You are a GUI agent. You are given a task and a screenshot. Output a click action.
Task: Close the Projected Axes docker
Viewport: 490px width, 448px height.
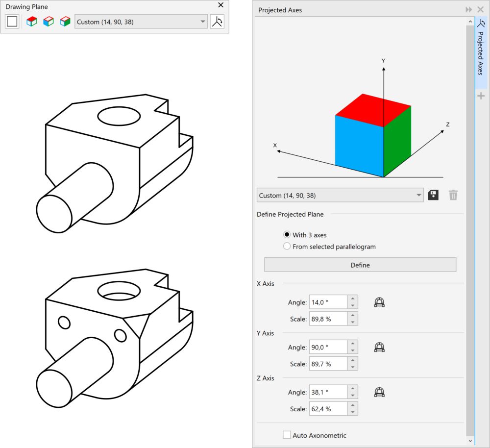(x=481, y=10)
